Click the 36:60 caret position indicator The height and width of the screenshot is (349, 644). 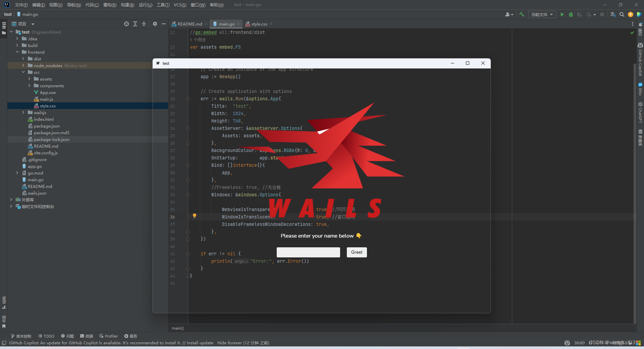[579, 343]
